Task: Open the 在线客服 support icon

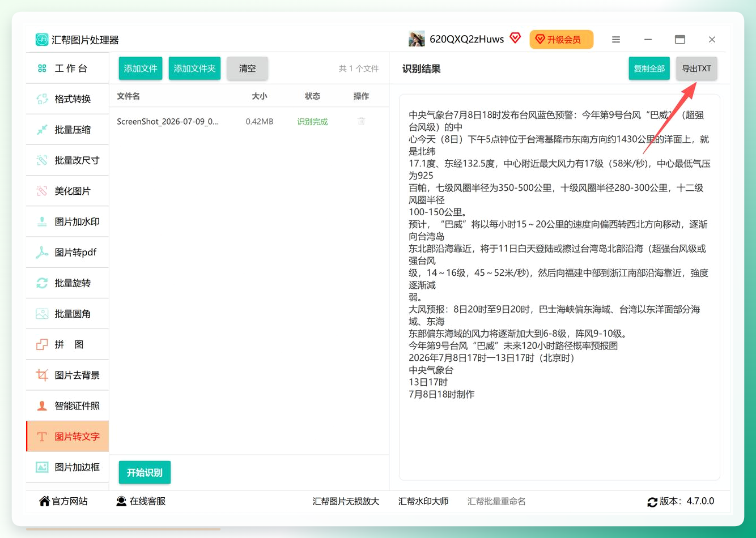Action: point(121,501)
